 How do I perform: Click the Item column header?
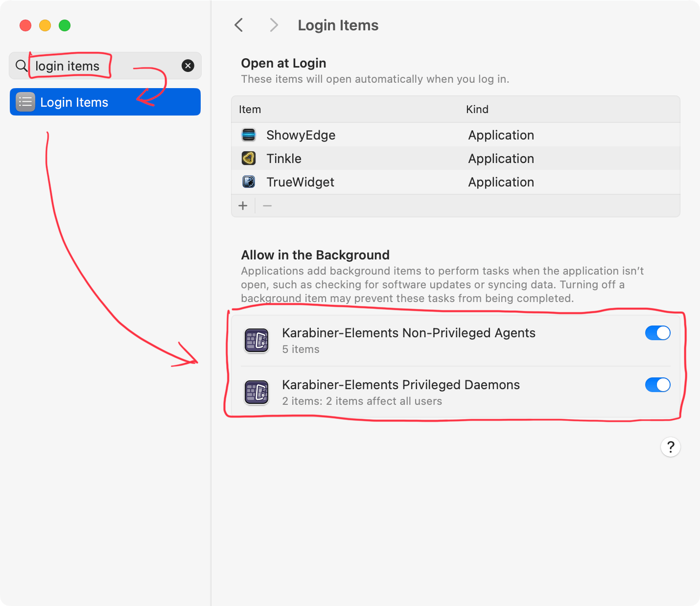pos(250,109)
